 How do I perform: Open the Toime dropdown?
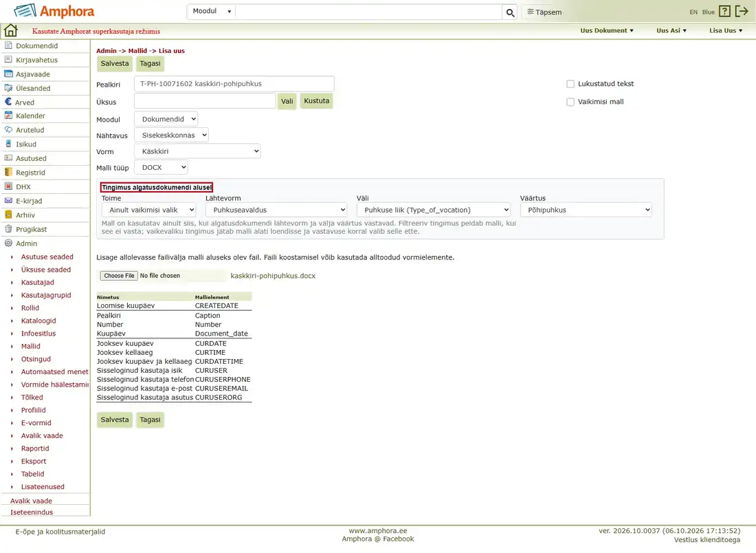(x=148, y=210)
